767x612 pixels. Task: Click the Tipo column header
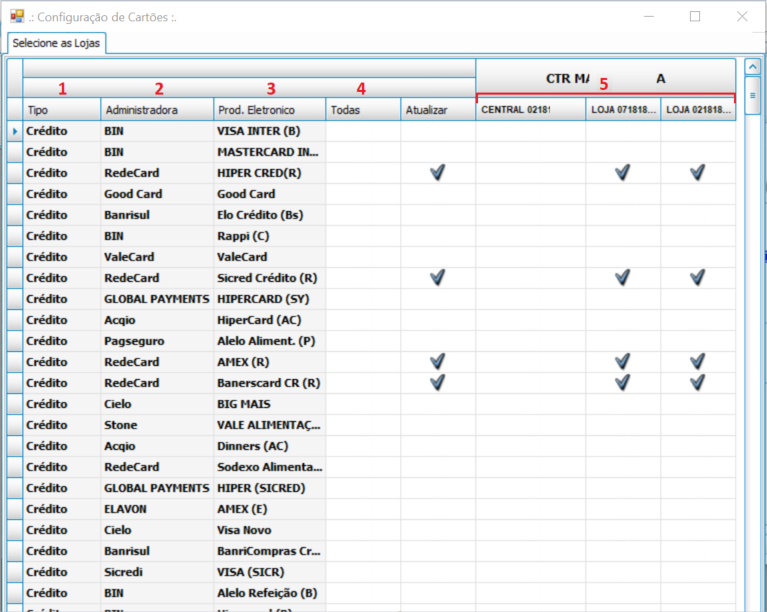click(x=62, y=110)
